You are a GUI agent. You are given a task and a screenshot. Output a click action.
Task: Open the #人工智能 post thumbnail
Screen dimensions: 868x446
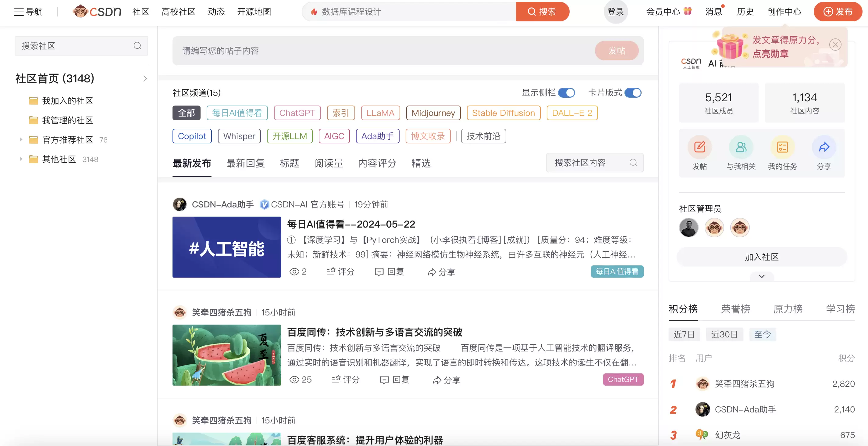point(226,247)
